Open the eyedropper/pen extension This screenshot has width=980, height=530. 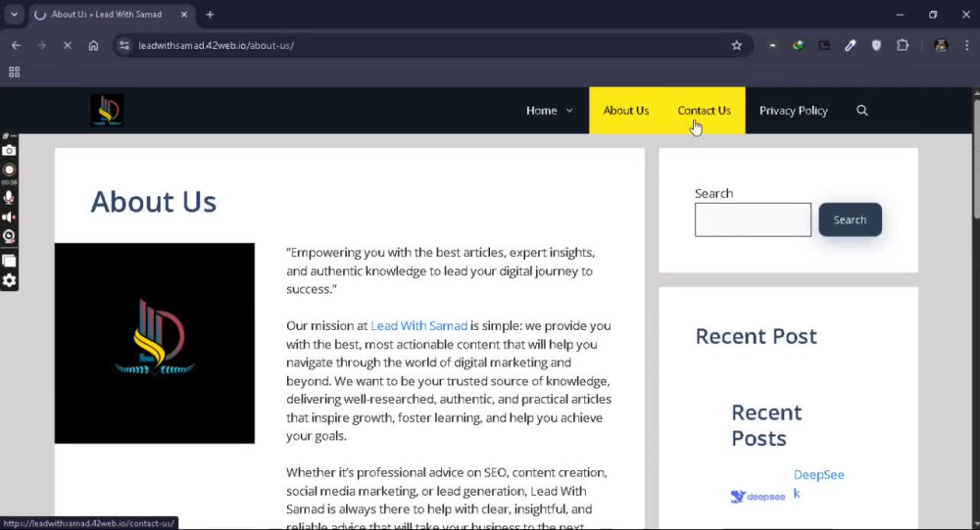tap(850, 45)
